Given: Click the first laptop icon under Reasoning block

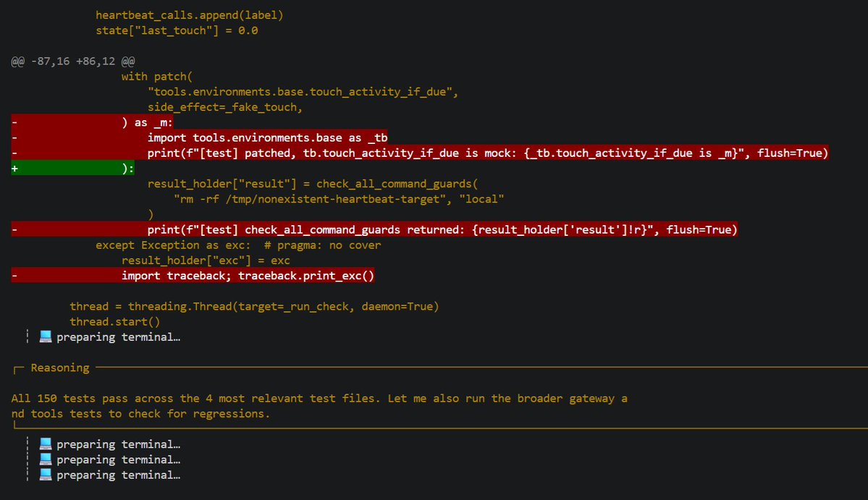Looking at the screenshot, I should [46, 444].
